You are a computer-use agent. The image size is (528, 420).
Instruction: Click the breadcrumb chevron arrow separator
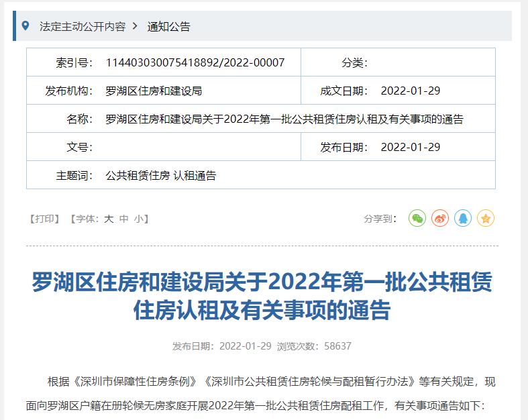(x=134, y=26)
